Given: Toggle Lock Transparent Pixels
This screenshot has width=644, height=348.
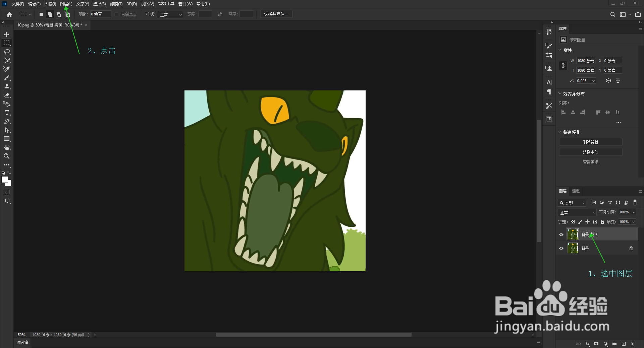Looking at the screenshot, I should [573, 222].
